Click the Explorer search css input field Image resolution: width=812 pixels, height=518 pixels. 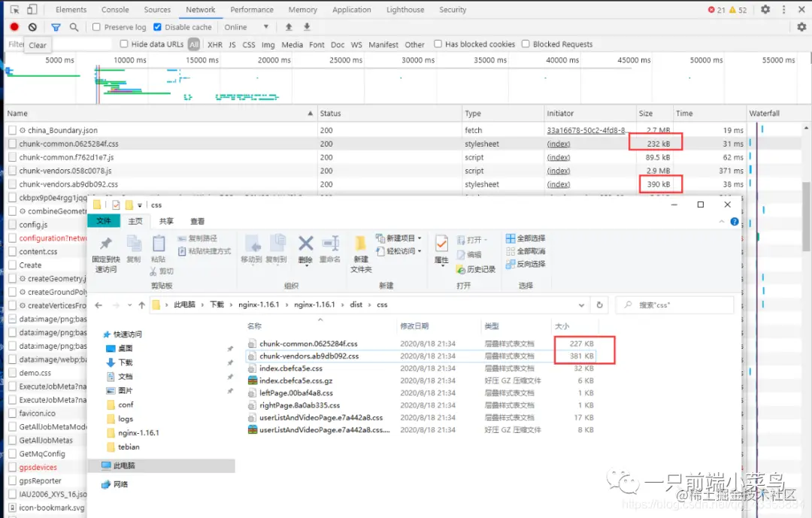(674, 305)
